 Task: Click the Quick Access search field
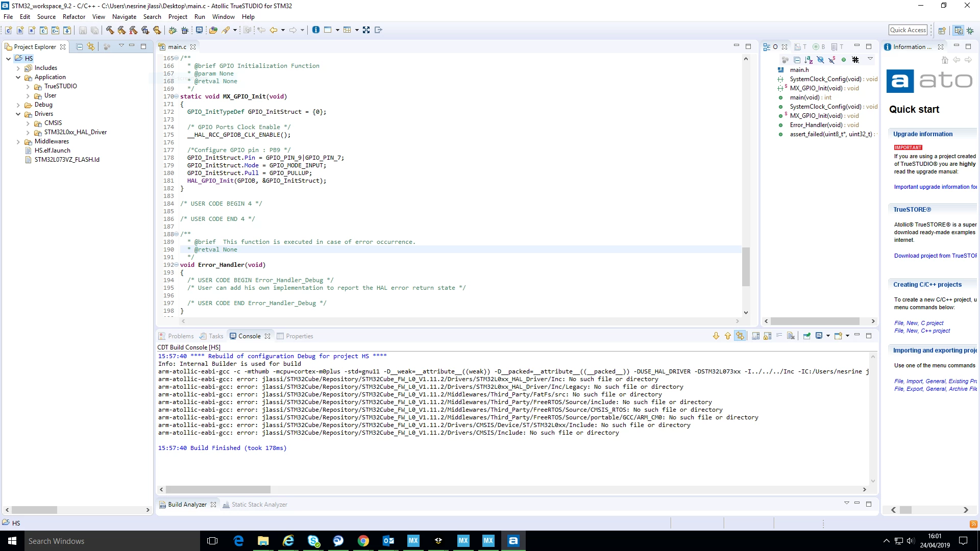click(x=908, y=30)
